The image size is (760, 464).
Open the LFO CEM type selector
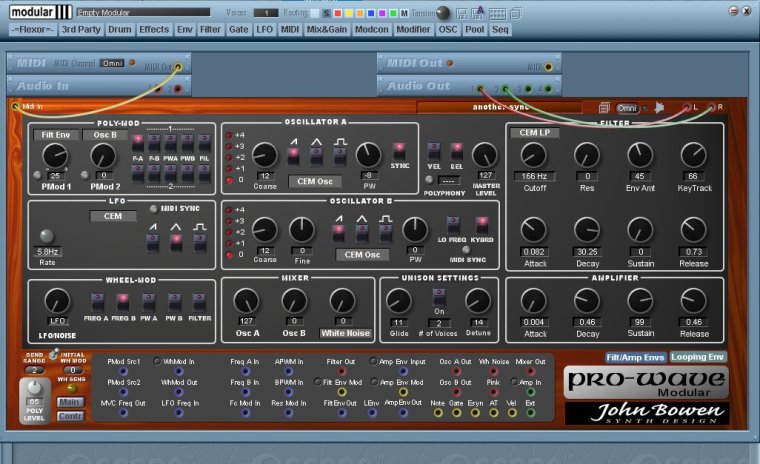113,216
